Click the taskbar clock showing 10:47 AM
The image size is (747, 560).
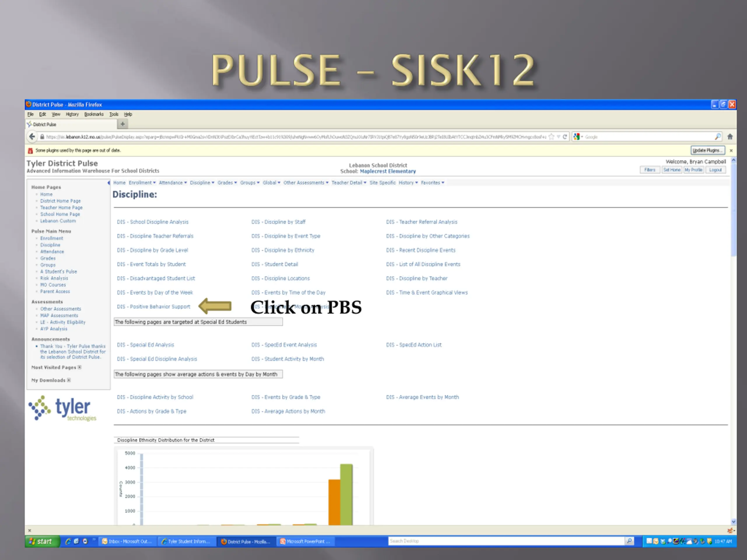click(x=723, y=541)
